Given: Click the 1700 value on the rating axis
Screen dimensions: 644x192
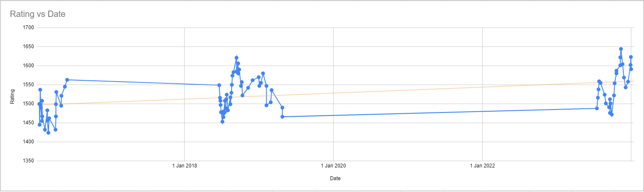Looking at the screenshot, I should coord(29,27).
